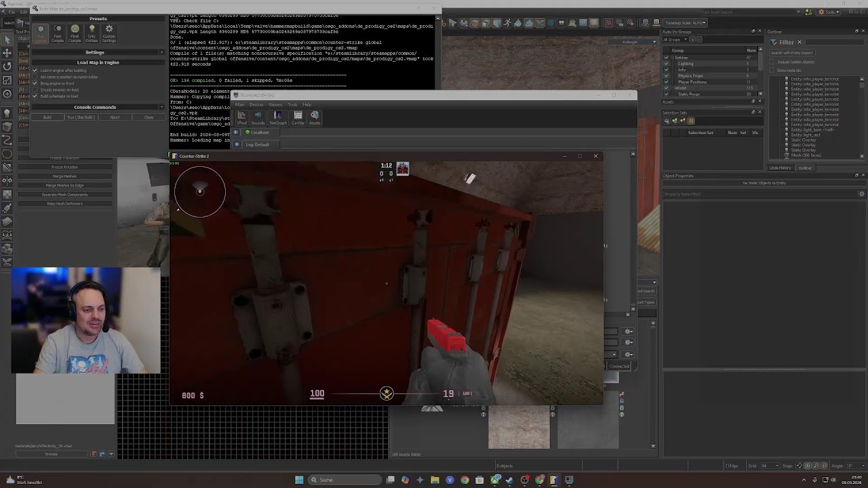Click the Windows taskbar search box
This screenshot has height=488, width=868.
(344, 480)
